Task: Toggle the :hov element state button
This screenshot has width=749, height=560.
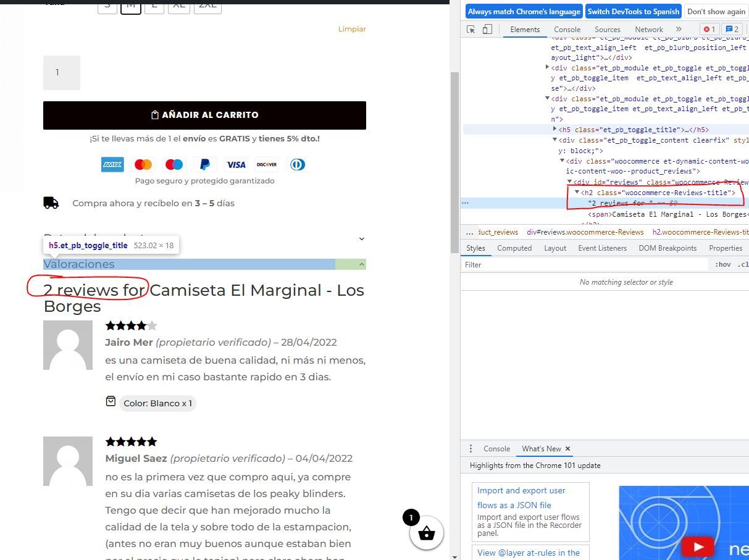Action: (x=722, y=265)
